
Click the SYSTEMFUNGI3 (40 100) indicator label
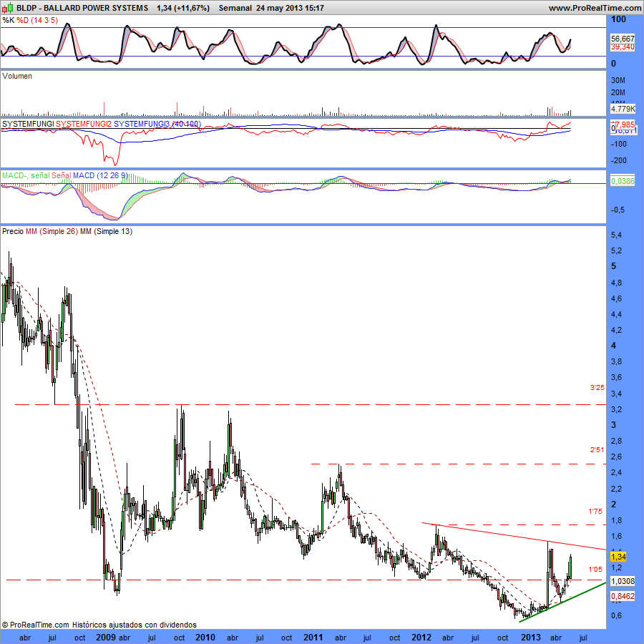coord(157,124)
